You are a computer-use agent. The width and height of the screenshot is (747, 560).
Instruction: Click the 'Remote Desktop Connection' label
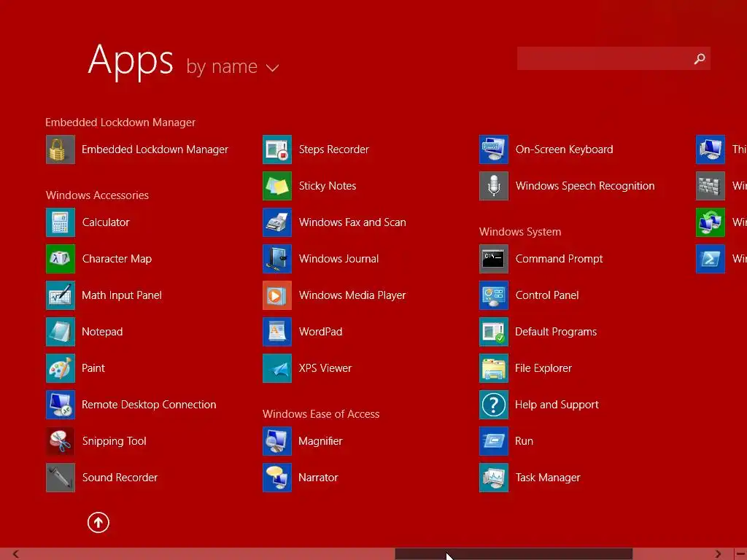[149, 405]
